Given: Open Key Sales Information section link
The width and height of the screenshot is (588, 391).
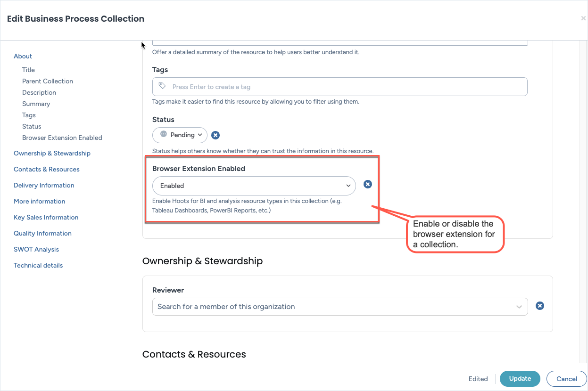Looking at the screenshot, I should click(x=46, y=217).
